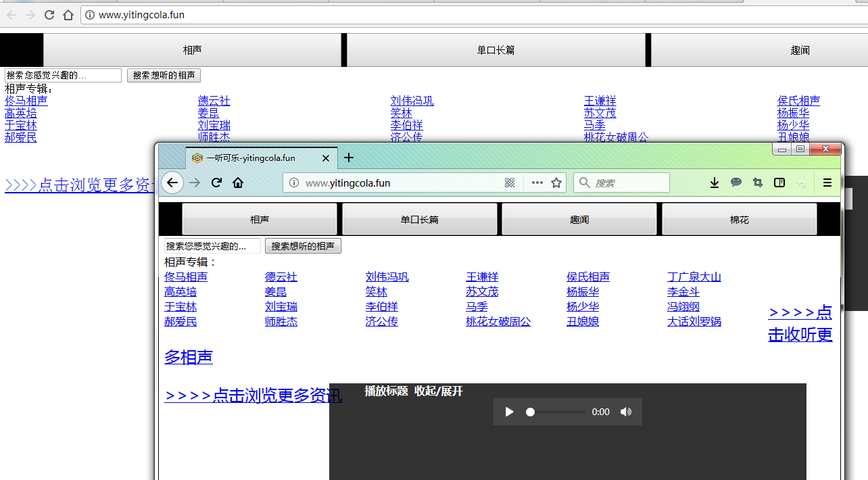Toggle the sidebar panel icon
Screen dimensions: 868x480
(x=779, y=183)
